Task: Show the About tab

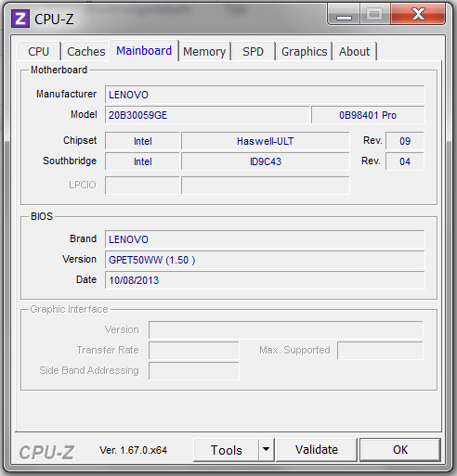Action: (x=355, y=51)
